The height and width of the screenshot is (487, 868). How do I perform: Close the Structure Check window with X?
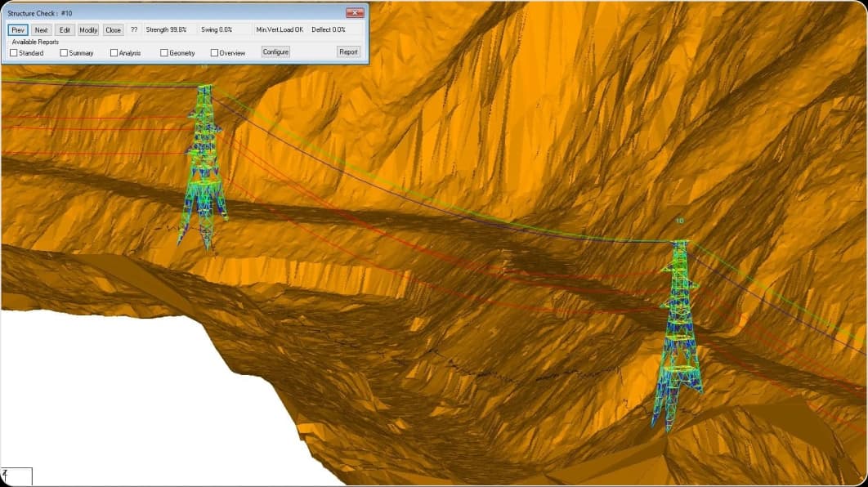point(354,12)
